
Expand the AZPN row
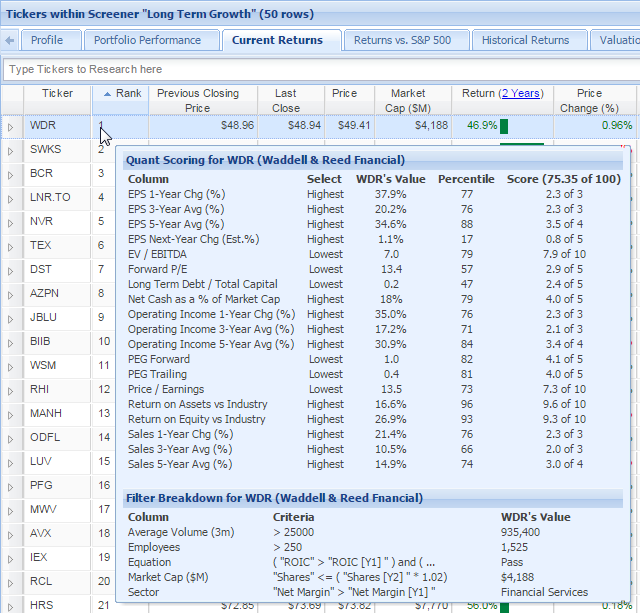click(x=11, y=295)
